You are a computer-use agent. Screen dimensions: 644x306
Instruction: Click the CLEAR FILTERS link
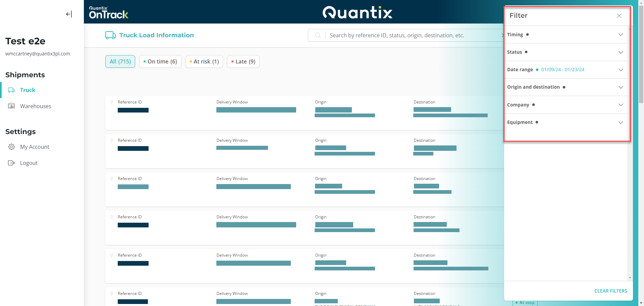point(610,291)
